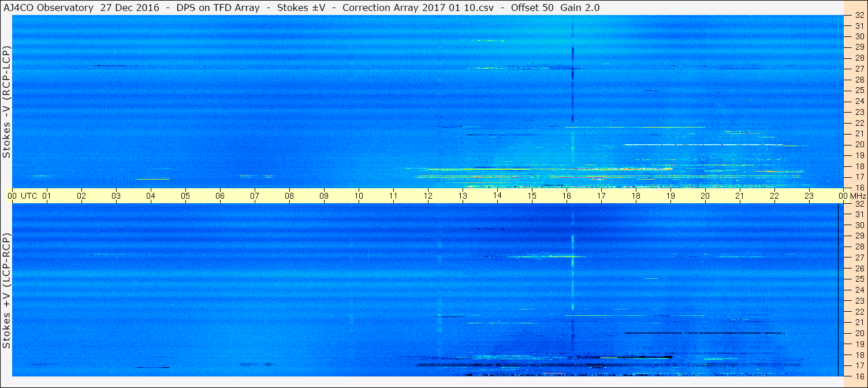Select the UTC label on time axis

pyautogui.click(x=29, y=196)
